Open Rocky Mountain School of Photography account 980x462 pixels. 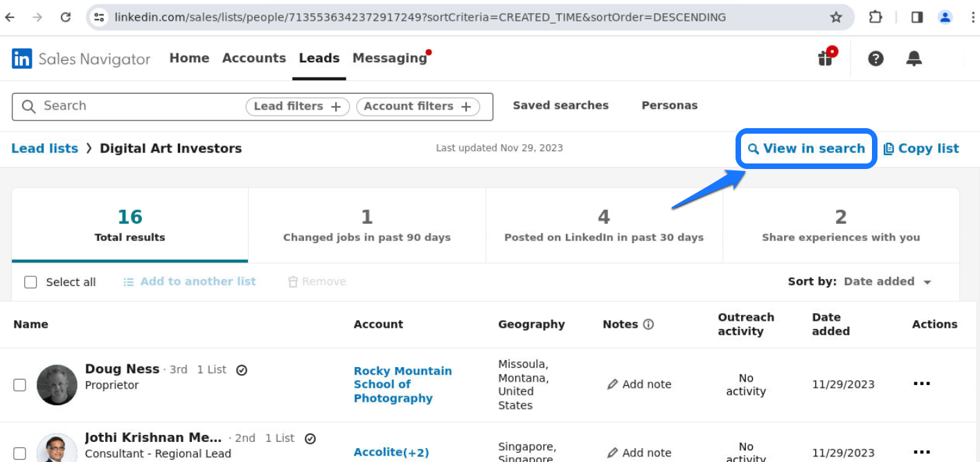click(x=402, y=384)
